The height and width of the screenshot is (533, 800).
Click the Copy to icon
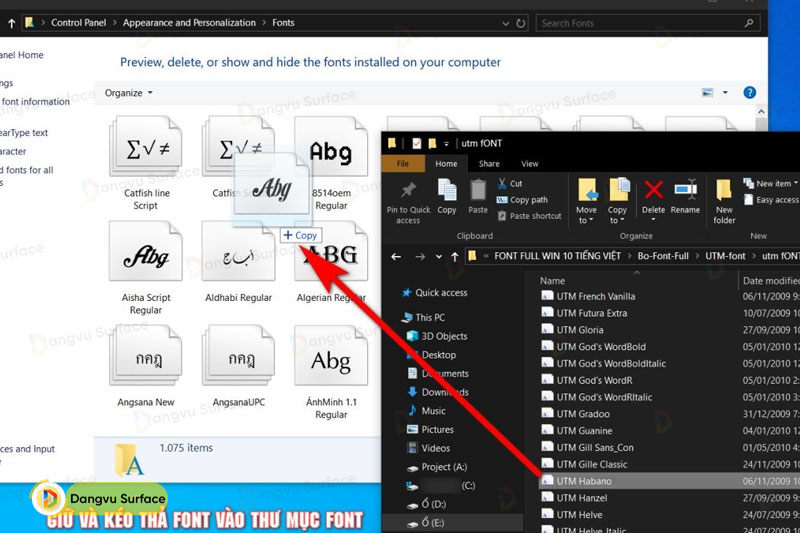[618, 190]
